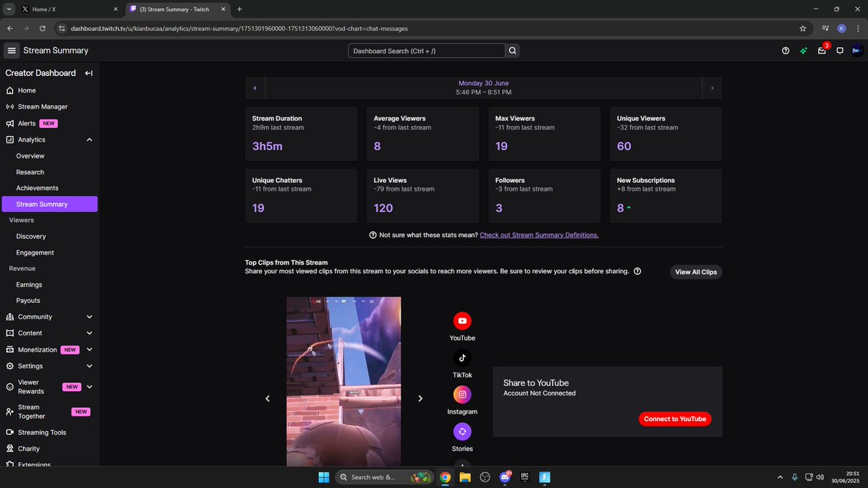
Task: Bookmark this page with the star icon
Action: point(803,28)
